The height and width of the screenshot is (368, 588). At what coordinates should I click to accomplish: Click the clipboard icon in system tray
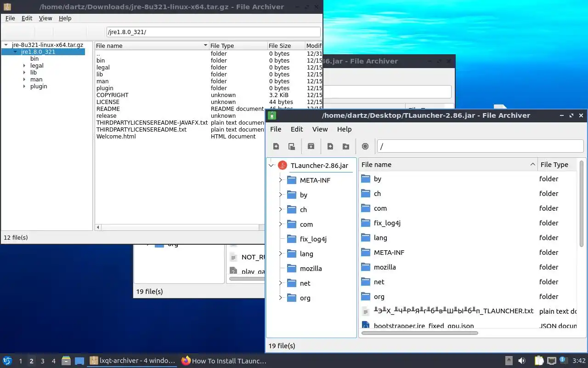coord(539,361)
